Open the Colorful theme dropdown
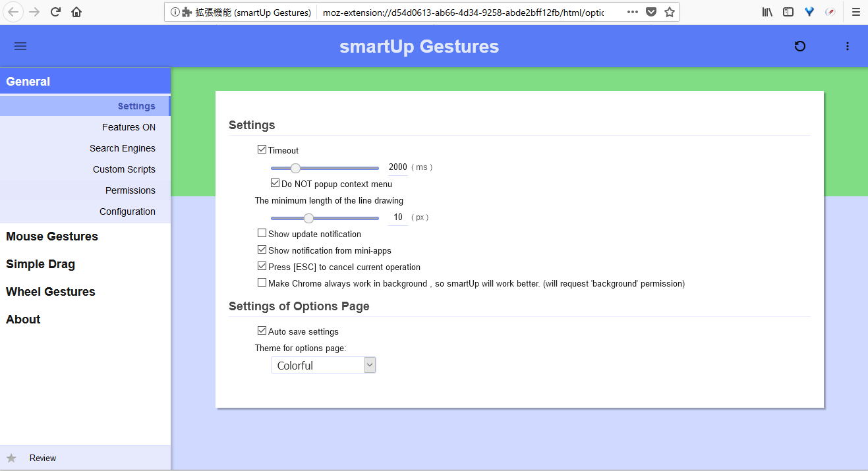Image resolution: width=868 pixels, height=471 pixels. pyautogui.click(x=323, y=365)
